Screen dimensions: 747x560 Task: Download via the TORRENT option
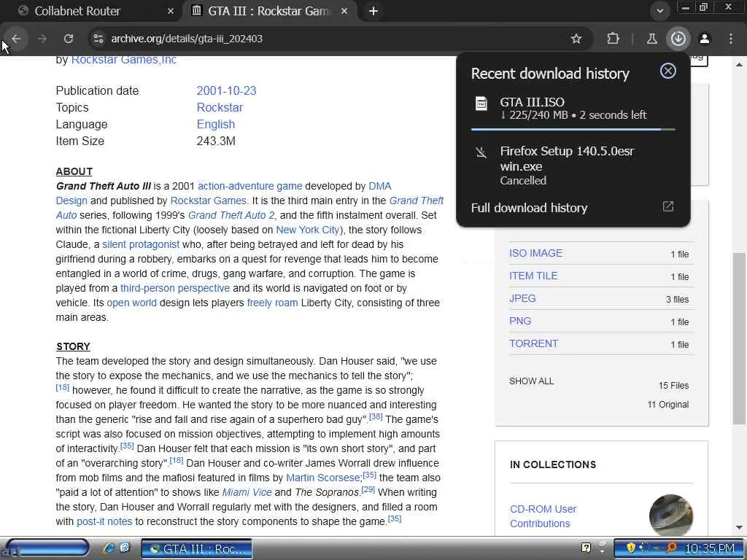pos(533,344)
